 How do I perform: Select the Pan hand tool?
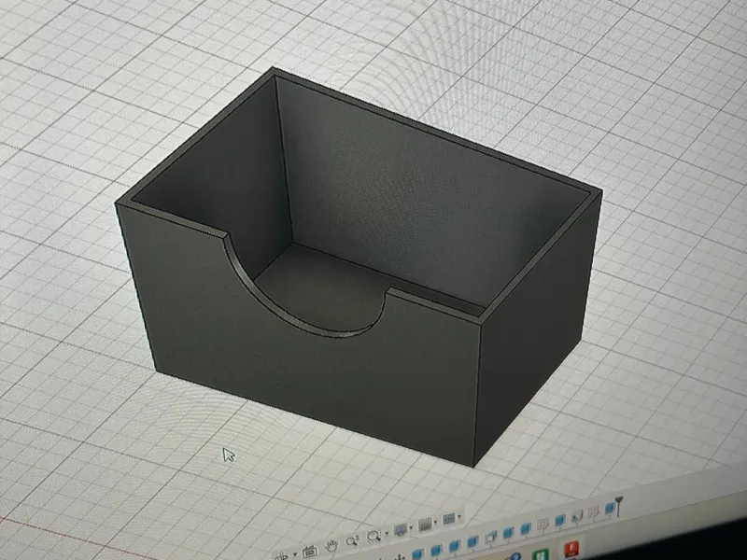point(331,545)
